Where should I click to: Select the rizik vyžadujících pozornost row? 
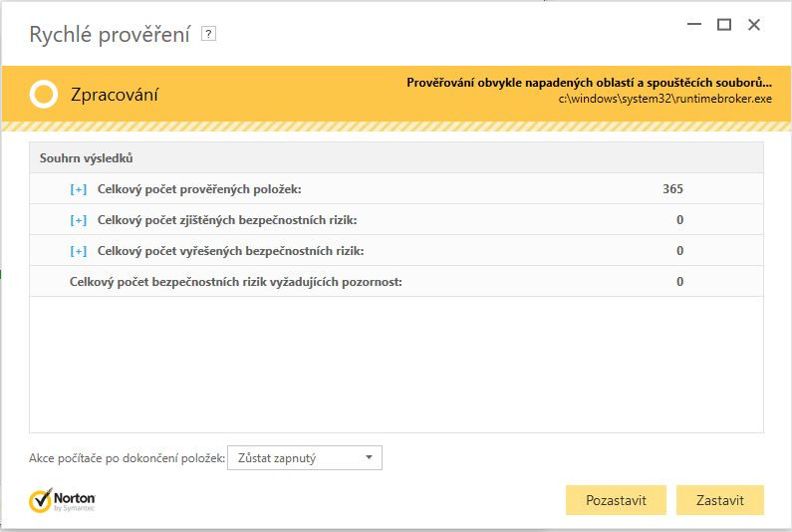click(x=396, y=281)
